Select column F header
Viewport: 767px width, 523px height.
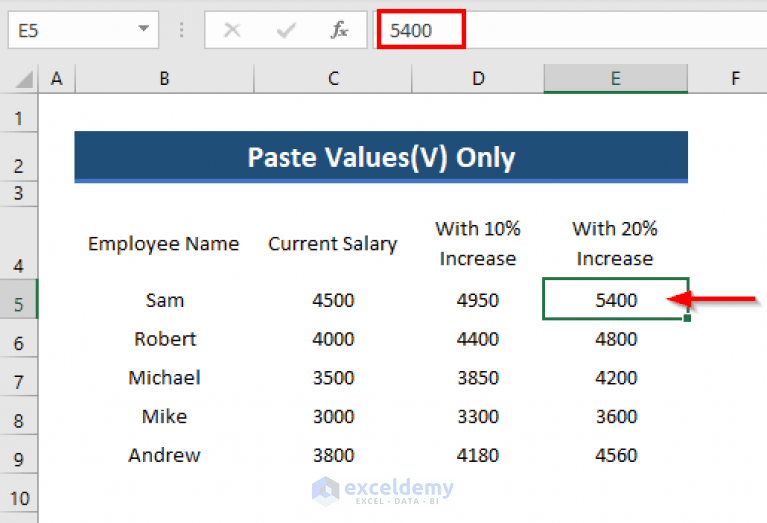728,78
